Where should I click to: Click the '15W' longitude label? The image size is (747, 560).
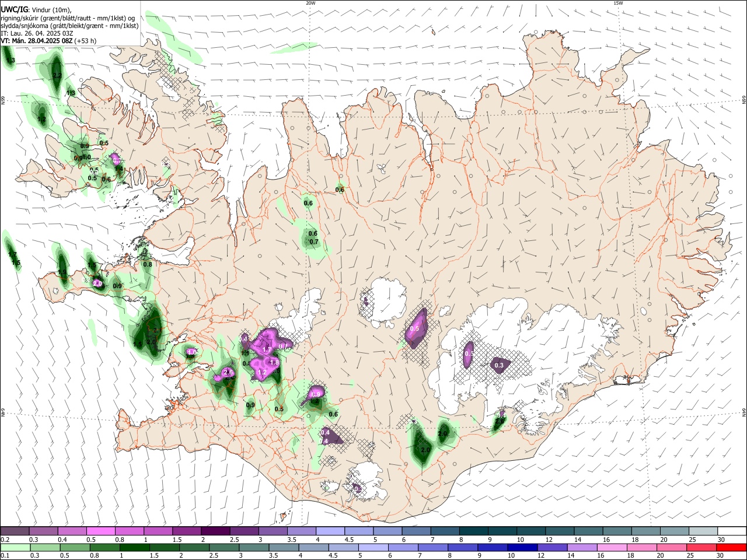pos(618,3)
